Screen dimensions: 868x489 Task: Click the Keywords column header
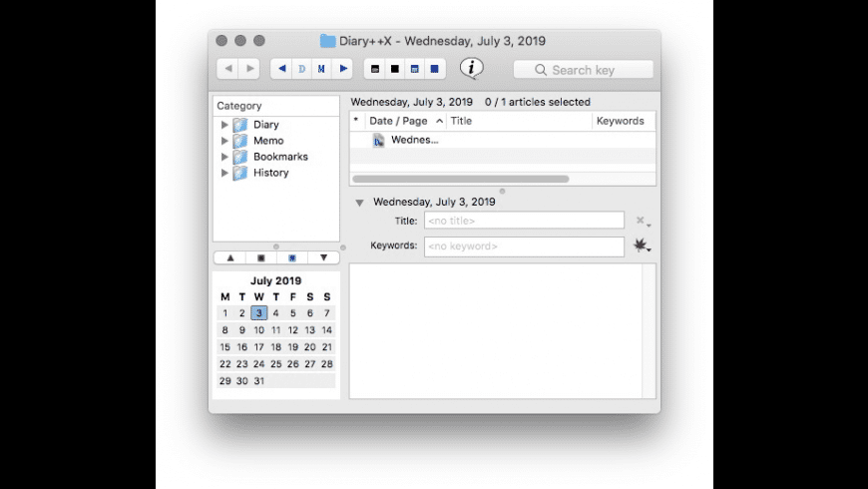[624, 121]
